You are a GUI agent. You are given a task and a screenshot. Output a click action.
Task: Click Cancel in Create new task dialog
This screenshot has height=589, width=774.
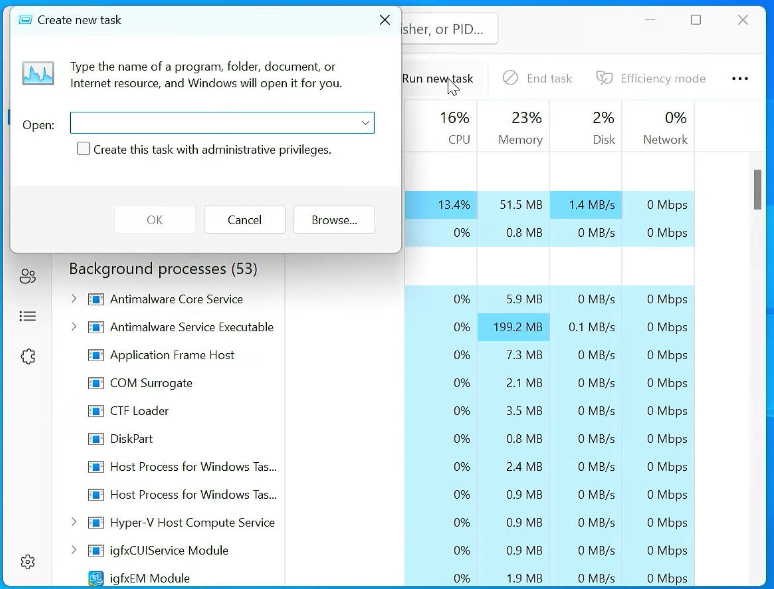pyautogui.click(x=244, y=220)
